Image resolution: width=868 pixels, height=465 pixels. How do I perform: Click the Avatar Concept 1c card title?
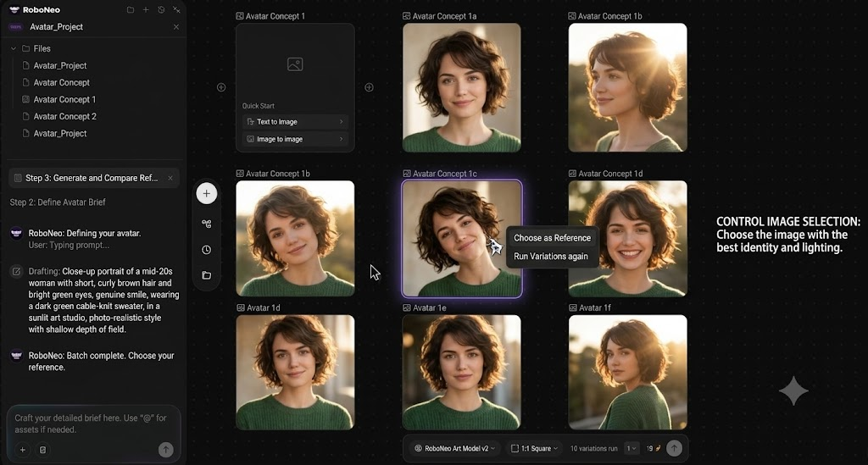(x=444, y=174)
